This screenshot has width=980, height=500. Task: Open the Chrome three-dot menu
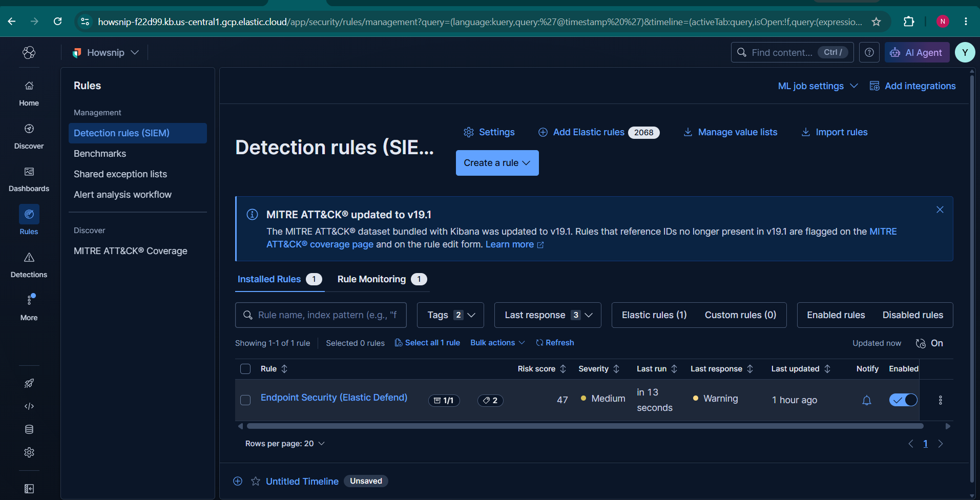[x=966, y=22]
